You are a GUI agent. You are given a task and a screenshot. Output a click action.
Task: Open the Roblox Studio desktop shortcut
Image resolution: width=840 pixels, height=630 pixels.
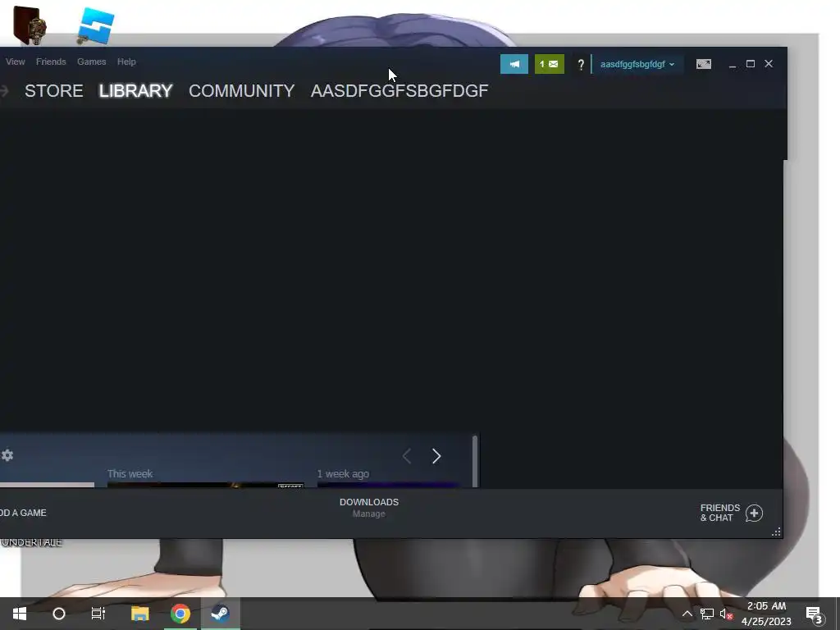pyautogui.click(x=95, y=26)
